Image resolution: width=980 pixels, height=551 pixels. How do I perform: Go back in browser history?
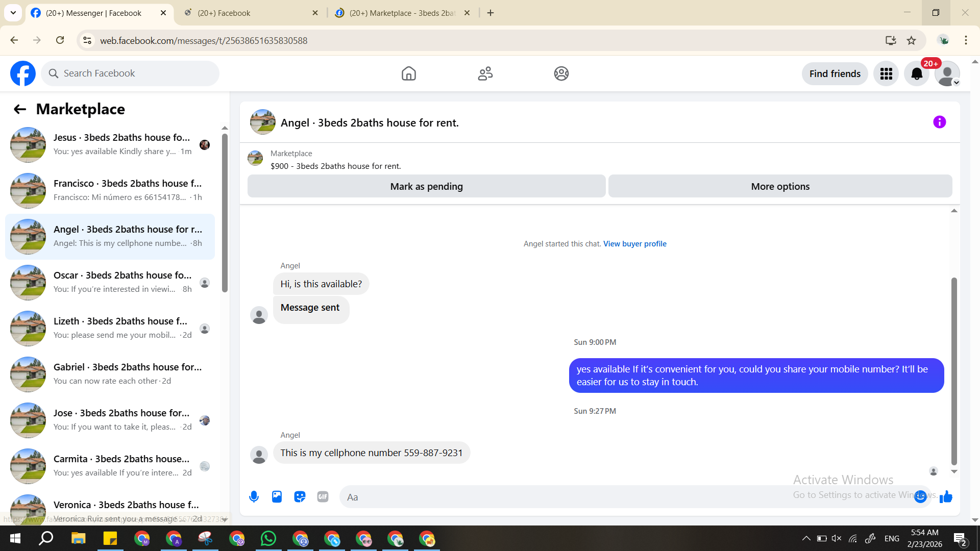pos(14,40)
